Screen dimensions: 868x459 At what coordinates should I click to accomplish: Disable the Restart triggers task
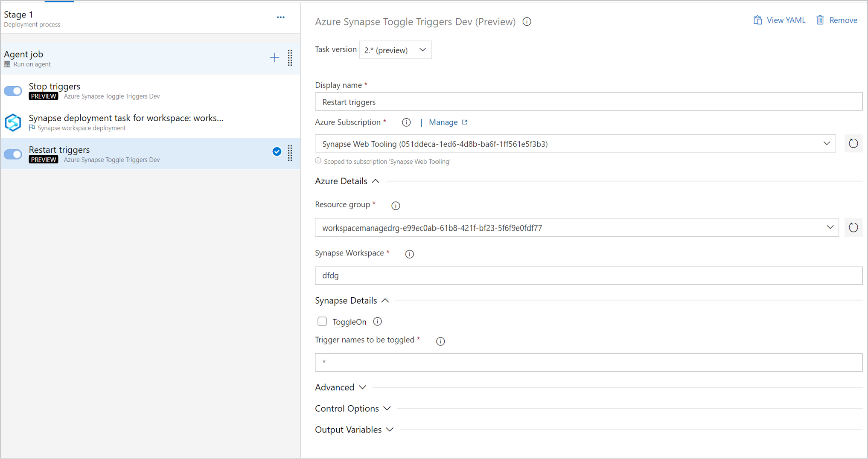[x=13, y=154]
